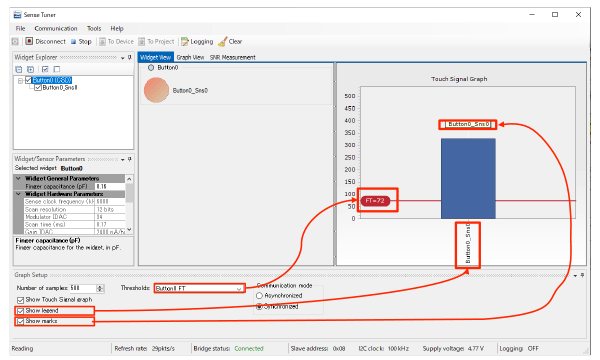Click the Sense clock frequency row
This screenshot has height=360, width=600.
pos(74,202)
